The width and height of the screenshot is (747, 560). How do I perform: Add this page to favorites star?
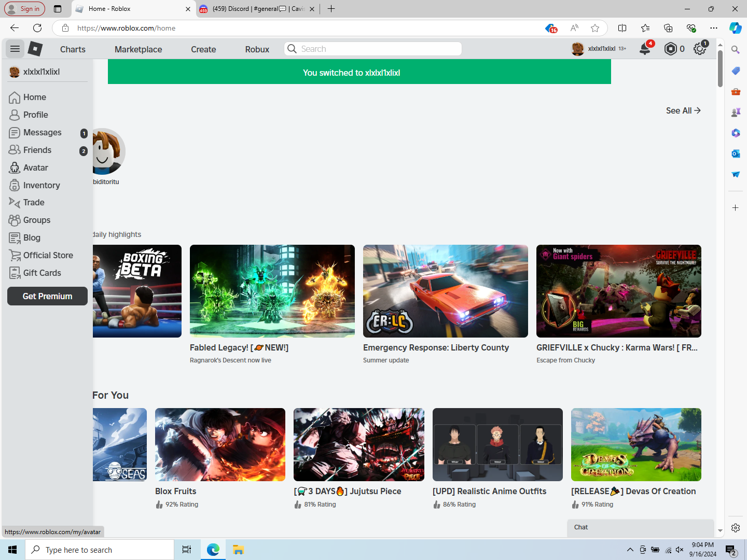(x=595, y=28)
